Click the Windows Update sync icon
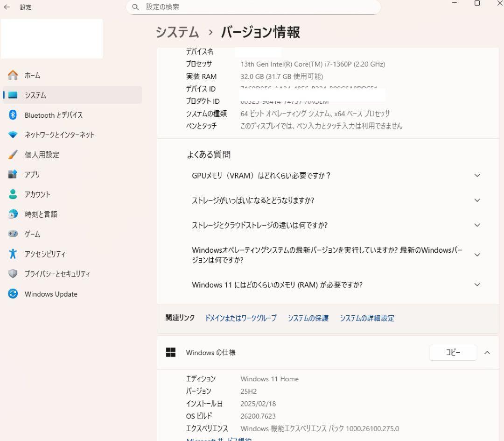504x441 pixels. click(13, 294)
